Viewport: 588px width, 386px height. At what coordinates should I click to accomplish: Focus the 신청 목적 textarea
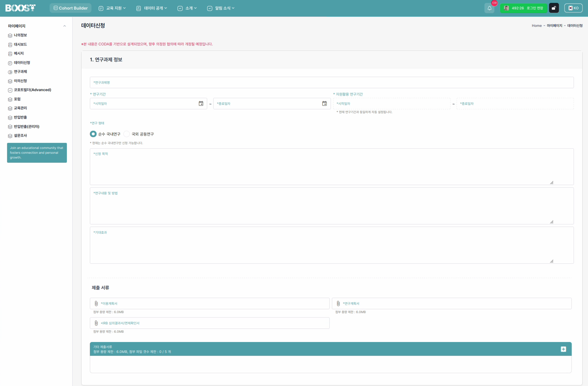331,167
